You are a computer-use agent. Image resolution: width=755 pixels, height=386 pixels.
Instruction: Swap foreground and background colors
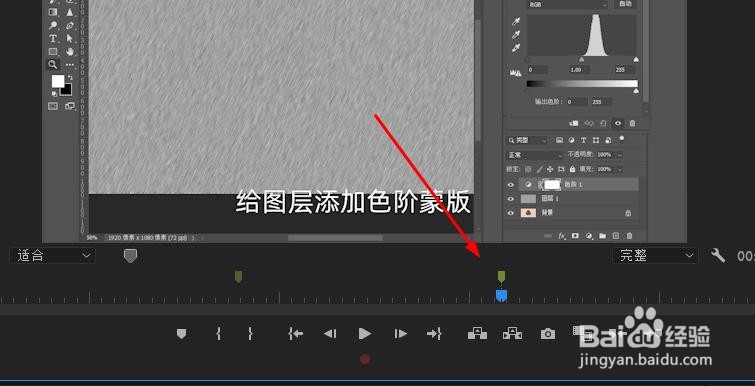coord(70,77)
